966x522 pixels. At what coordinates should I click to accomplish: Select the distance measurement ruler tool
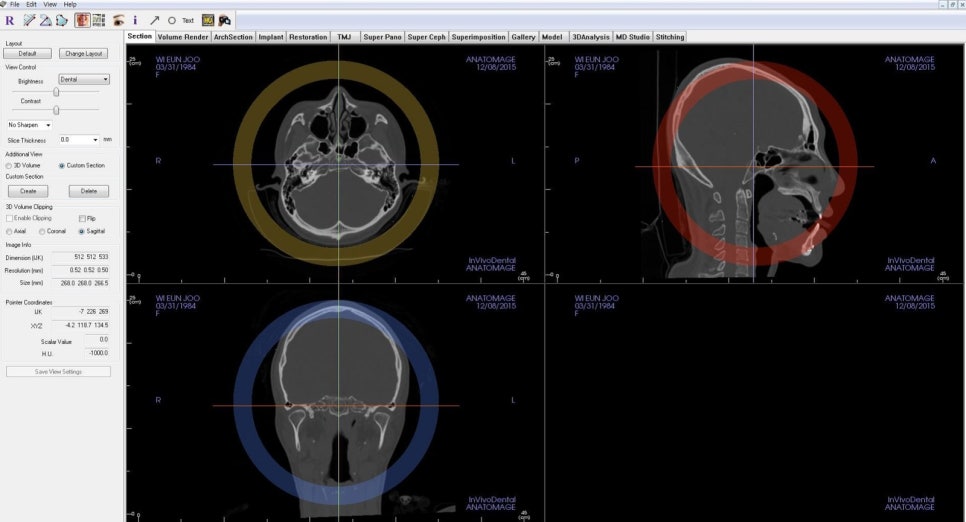[x=29, y=20]
